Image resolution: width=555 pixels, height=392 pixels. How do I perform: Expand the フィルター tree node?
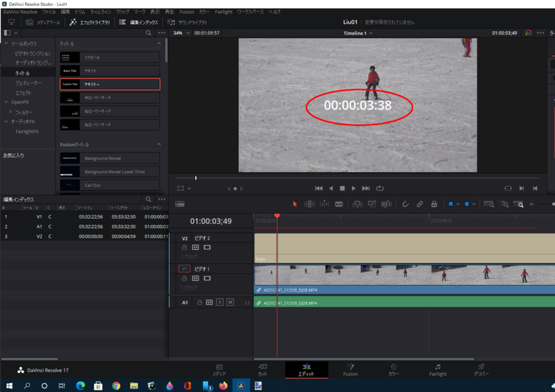(x=10, y=112)
